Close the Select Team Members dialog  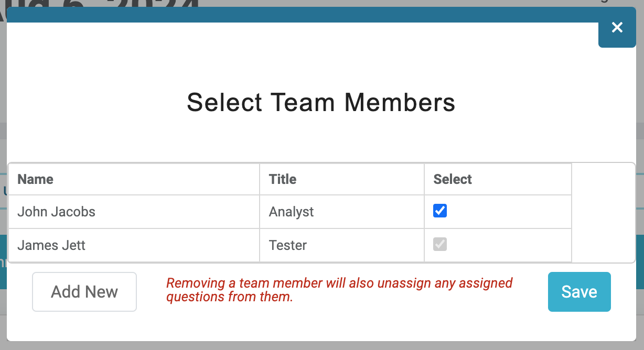[x=617, y=28]
